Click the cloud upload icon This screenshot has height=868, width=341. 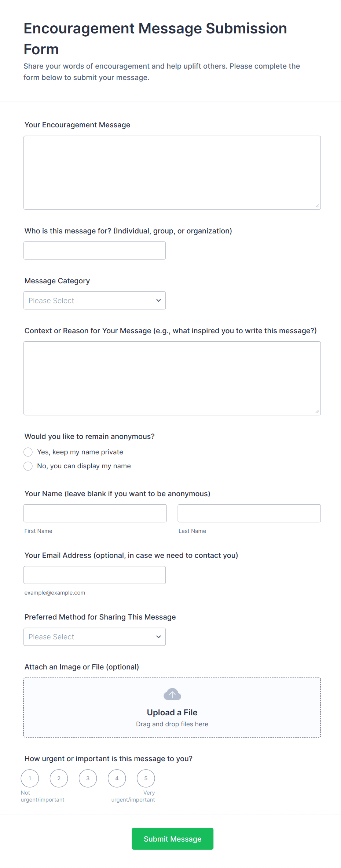coord(172,694)
